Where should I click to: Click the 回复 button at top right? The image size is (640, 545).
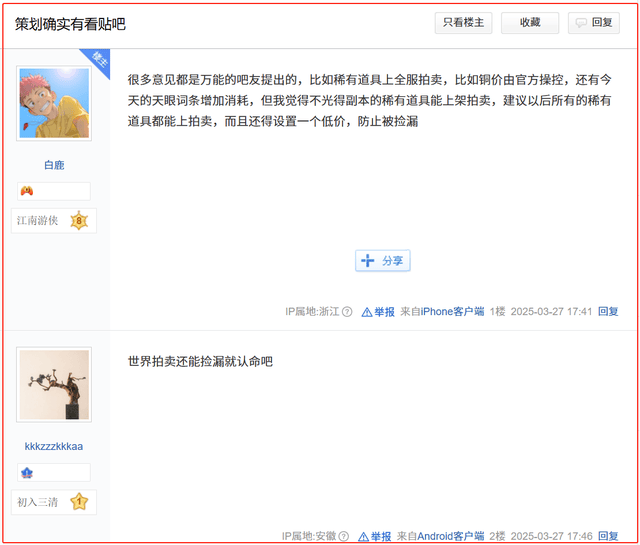594,23
